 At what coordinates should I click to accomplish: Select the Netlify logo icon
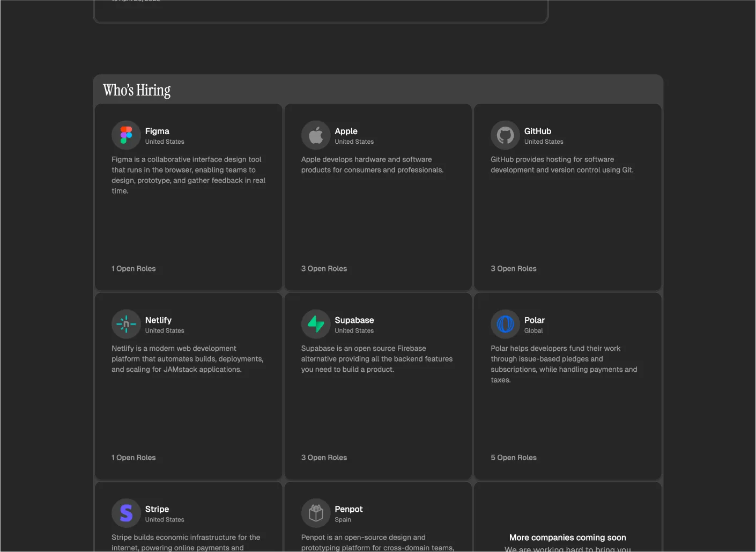pyautogui.click(x=126, y=324)
